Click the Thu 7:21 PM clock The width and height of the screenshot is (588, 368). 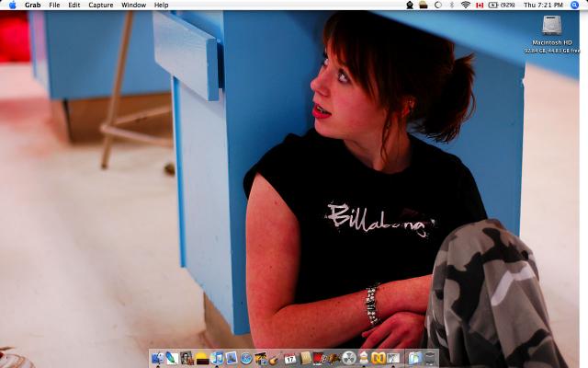point(543,5)
